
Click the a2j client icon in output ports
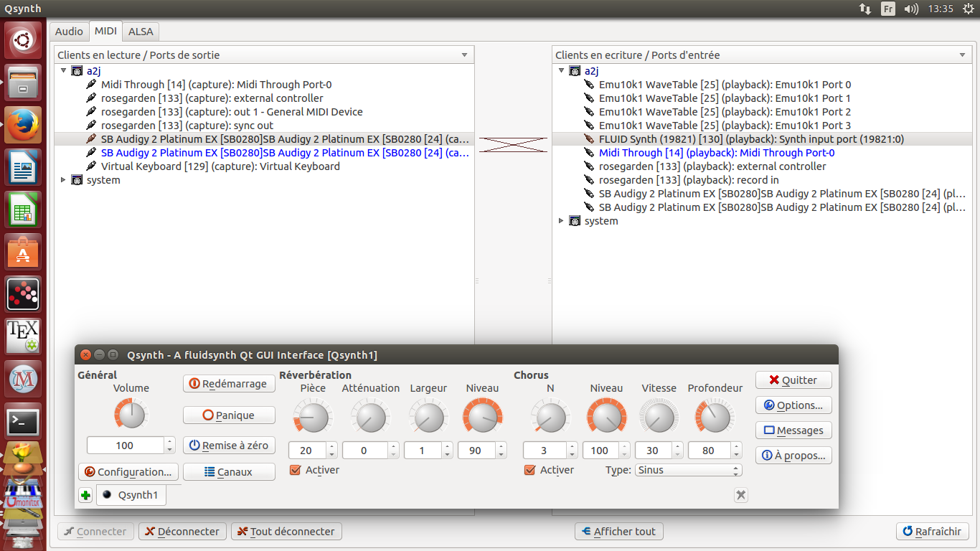coord(77,71)
